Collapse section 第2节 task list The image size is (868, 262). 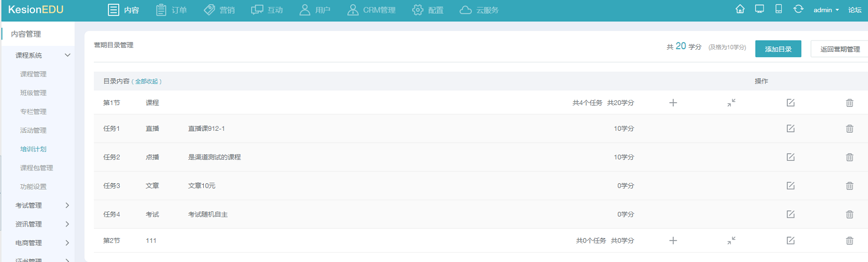[731, 241]
